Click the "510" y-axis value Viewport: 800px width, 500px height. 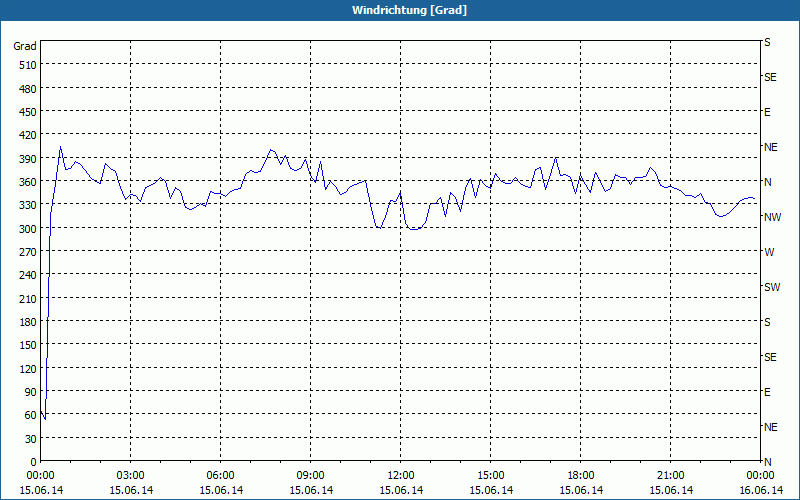pos(28,65)
